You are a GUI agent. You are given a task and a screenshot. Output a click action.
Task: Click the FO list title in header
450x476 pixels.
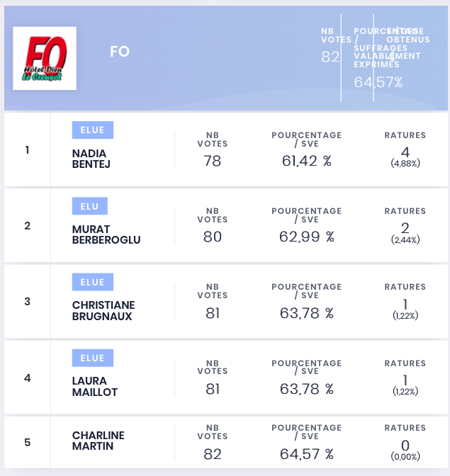pyautogui.click(x=120, y=52)
